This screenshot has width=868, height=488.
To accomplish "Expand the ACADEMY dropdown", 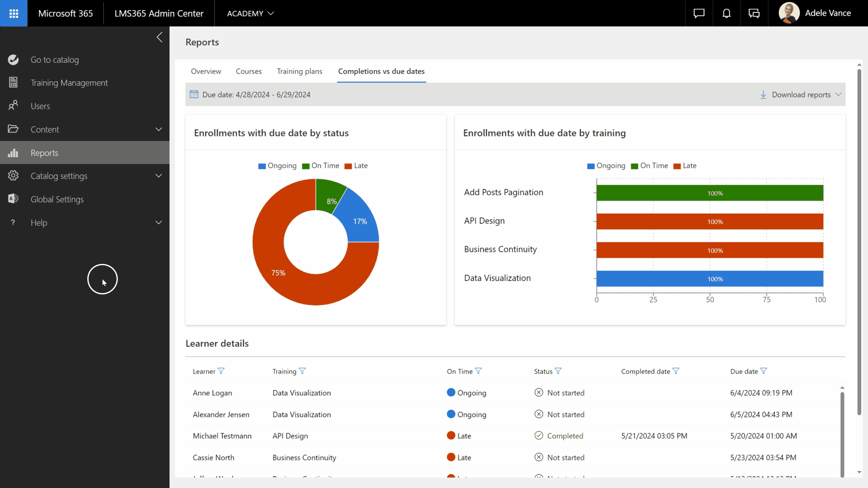I will tap(250, 14).
